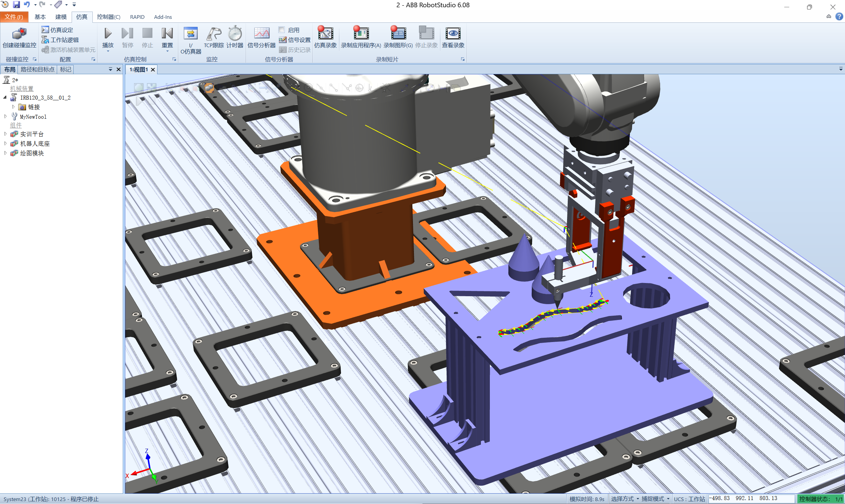Close the 视图1 view tab

click(153, 70)
